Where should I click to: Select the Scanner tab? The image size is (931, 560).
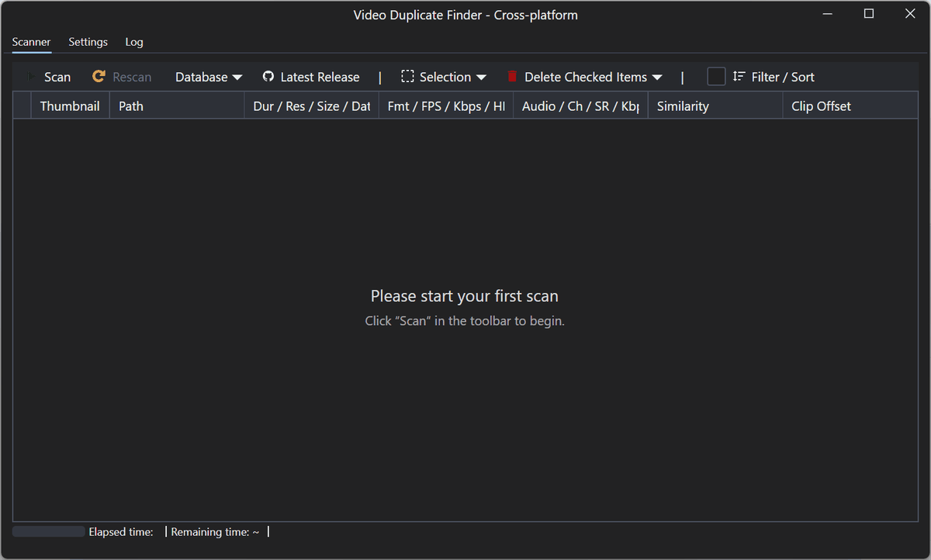(31, 42)
